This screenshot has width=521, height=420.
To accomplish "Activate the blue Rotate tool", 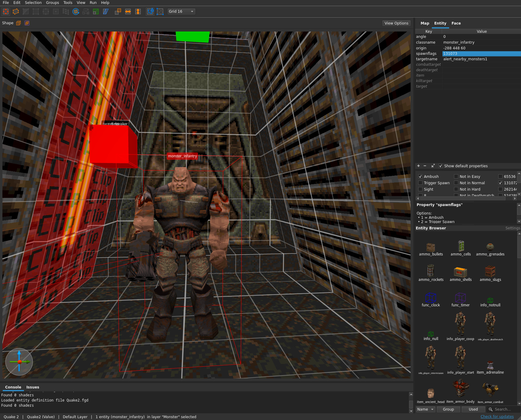I will (76, 12).
